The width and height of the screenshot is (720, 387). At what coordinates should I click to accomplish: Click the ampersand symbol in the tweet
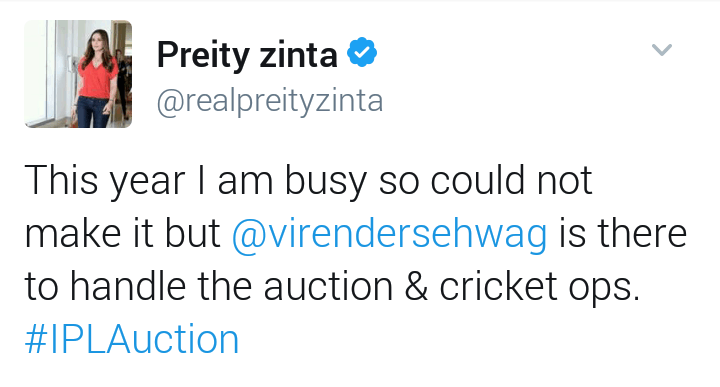416,286
